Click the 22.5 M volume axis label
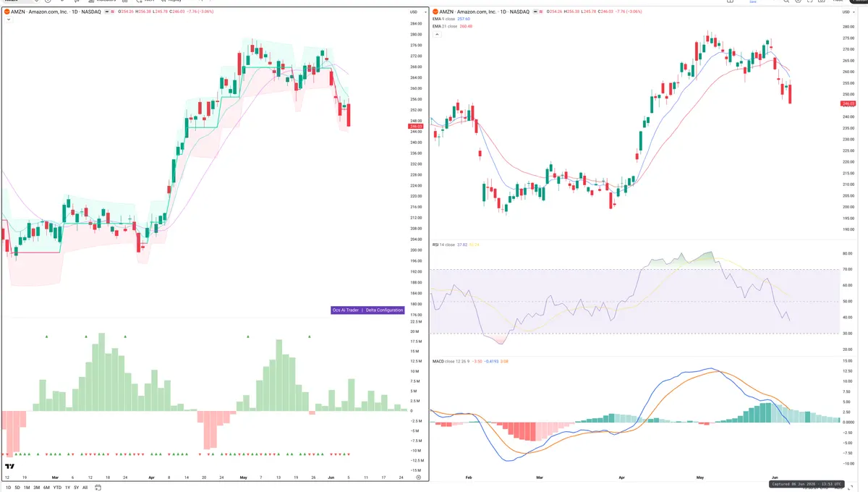This screenshot has width=868, height=492. coord(416,322)
